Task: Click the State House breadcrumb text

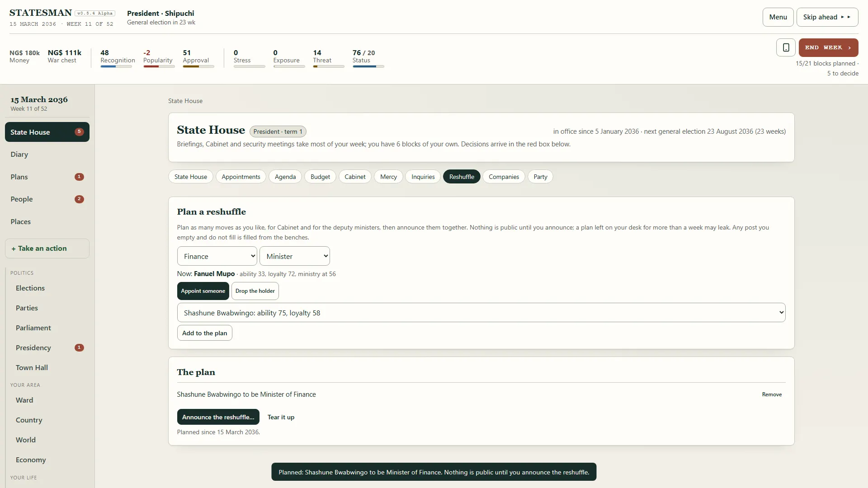Action: tap(185, 101)
